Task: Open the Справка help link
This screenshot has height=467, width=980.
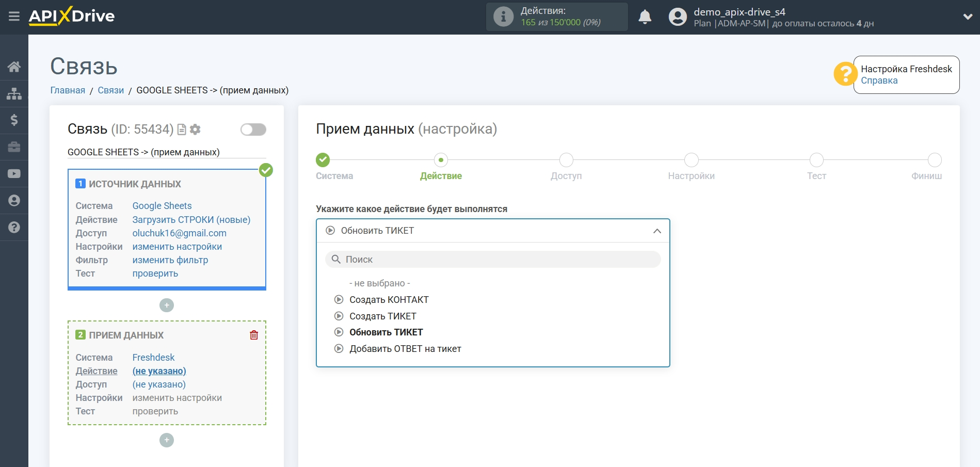Action: (879, 80)
